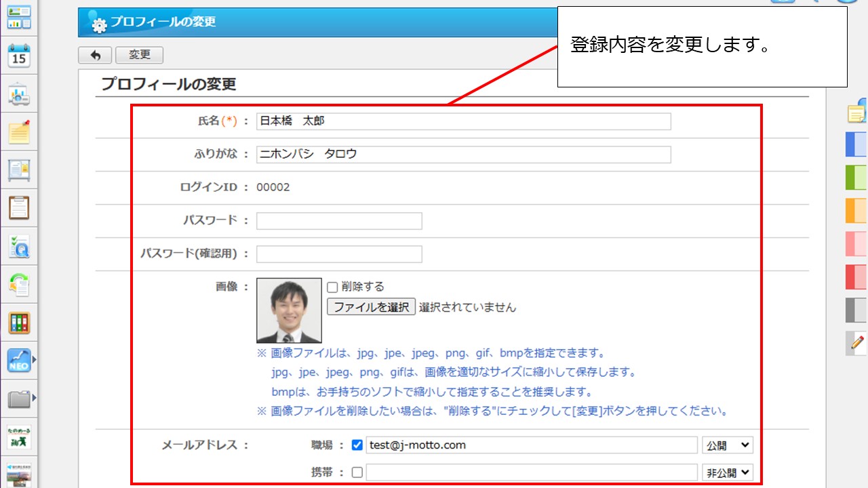This screenshot has width=868, height=488.
Task: Open the bulletin board icon in left sidebar
Action: (19, 169)
